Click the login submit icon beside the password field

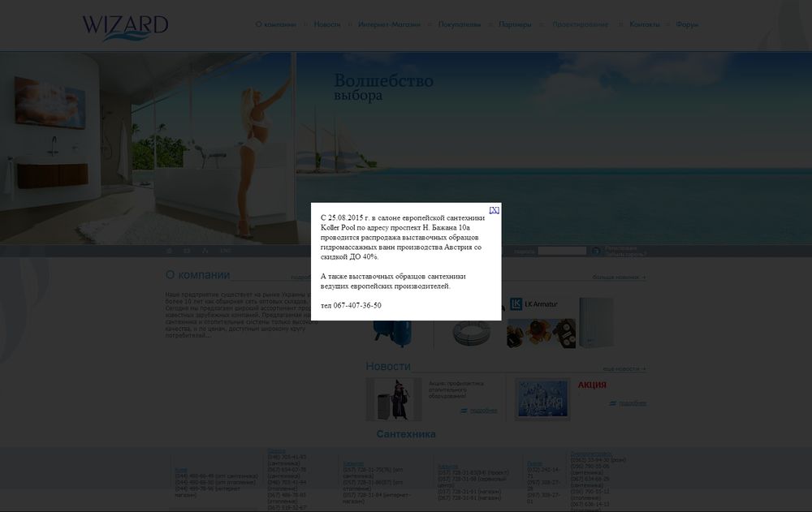click(x=595, y=251)
